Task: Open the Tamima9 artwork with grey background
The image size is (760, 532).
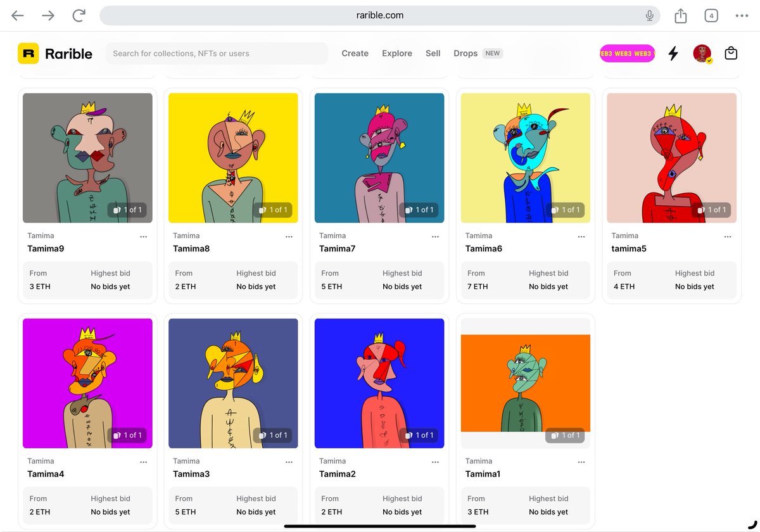Action: [x=87, y=158]
